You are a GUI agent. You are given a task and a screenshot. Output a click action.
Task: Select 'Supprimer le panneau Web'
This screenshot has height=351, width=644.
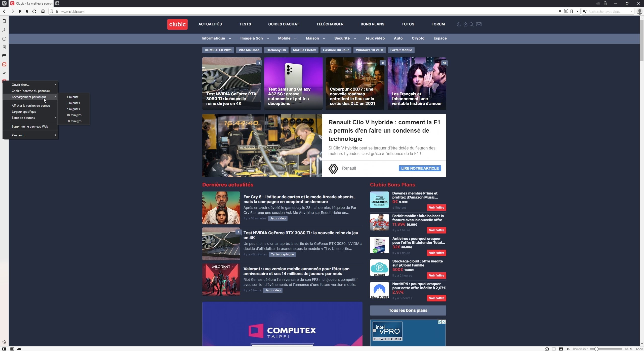(x=30, y=127)
